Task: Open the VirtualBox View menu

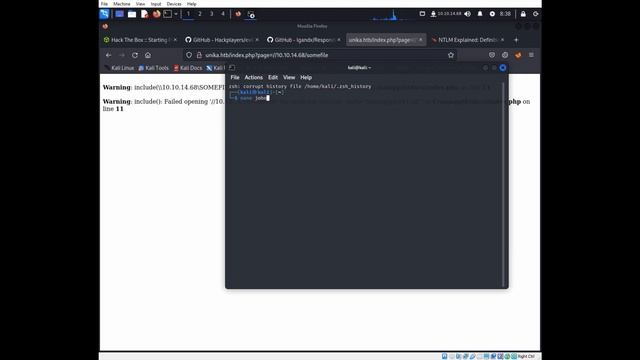Action: [140, 4]
